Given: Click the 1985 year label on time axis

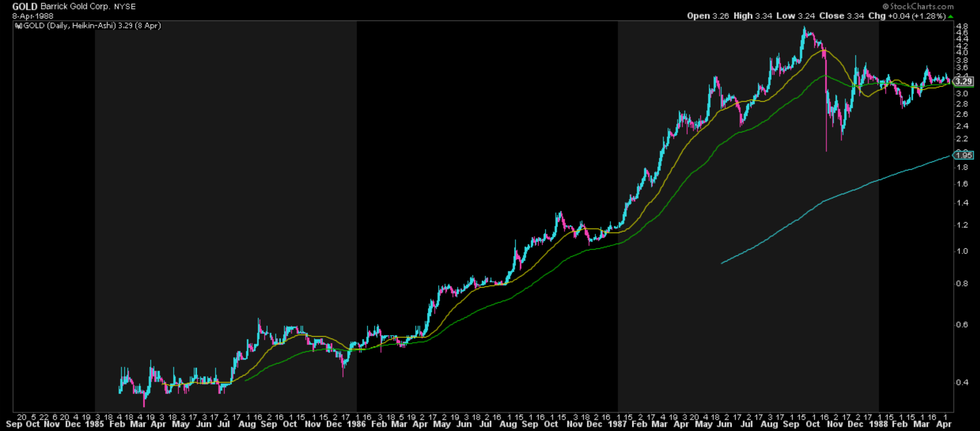Looking at the screenshot, I should tap(94, 424).
